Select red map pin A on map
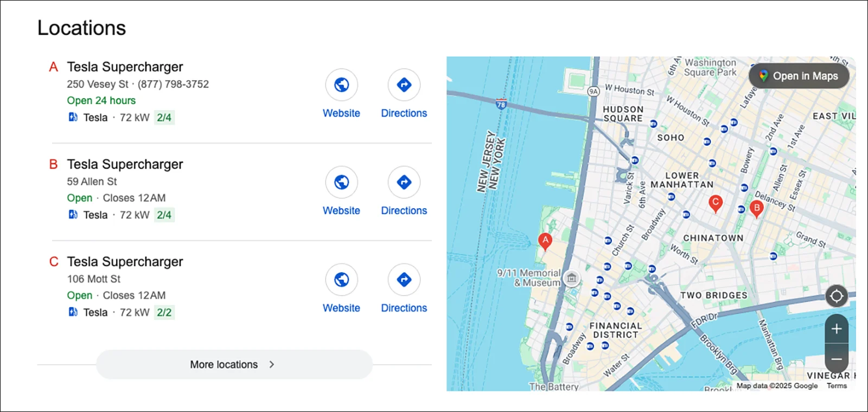868x412 pixels. coord(545,241)
